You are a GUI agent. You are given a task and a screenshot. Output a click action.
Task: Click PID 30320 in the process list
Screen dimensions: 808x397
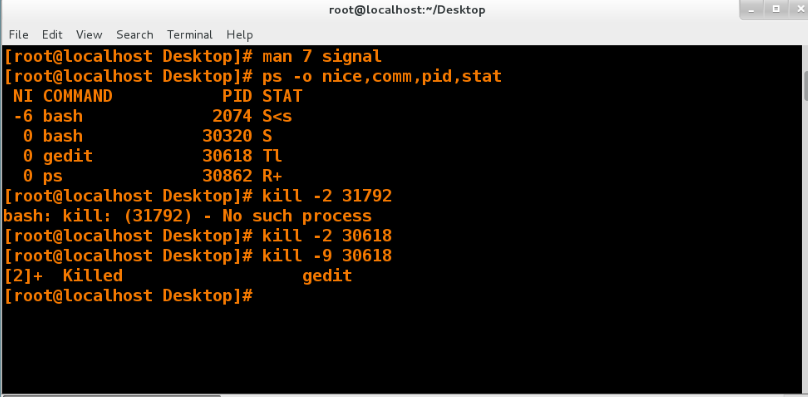(x=227, y=136)
